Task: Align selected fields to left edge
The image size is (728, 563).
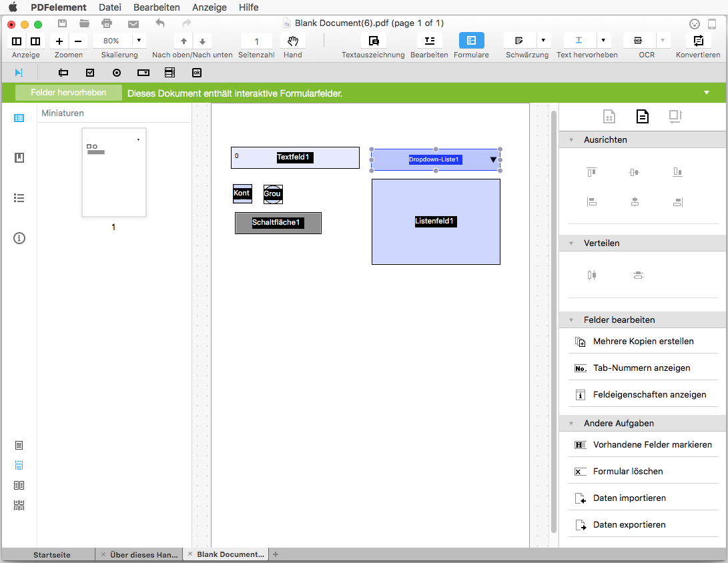Action: pos(591,202)
